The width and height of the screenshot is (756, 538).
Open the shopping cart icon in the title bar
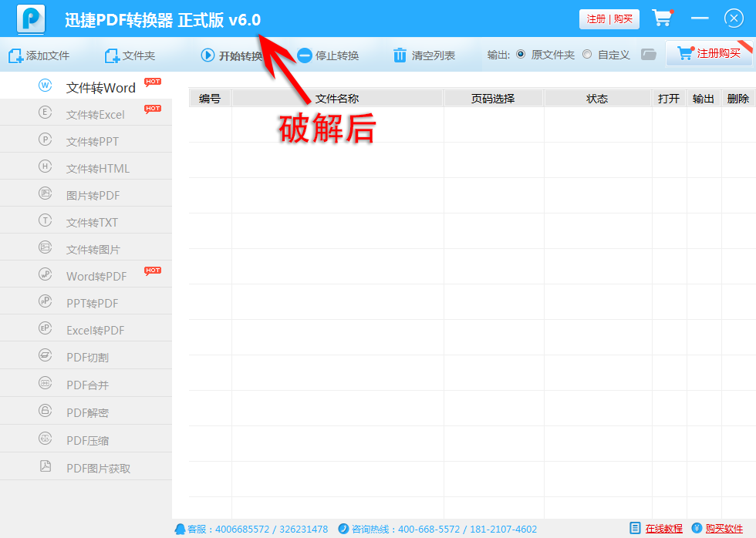[x=663, y=18]
